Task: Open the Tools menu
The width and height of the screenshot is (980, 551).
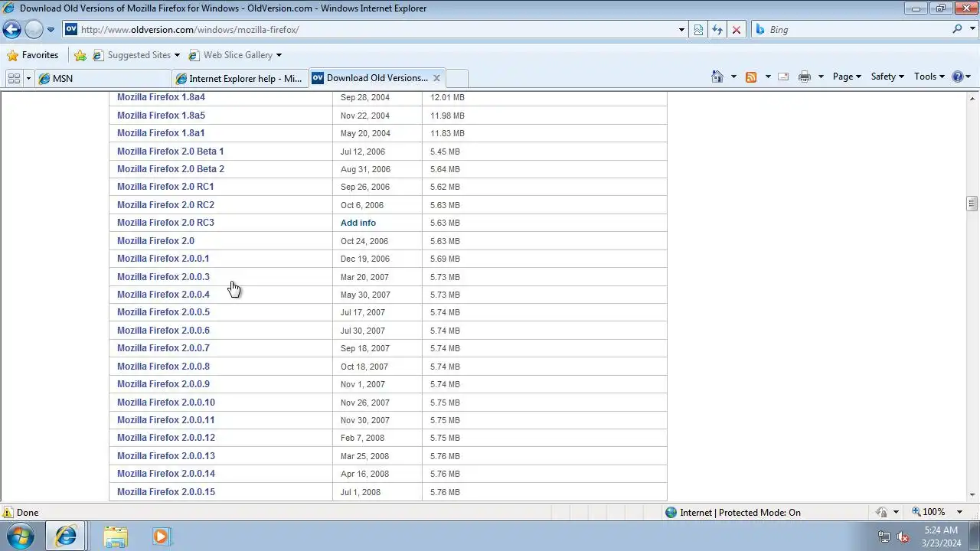Action: (x=929, y=77)
